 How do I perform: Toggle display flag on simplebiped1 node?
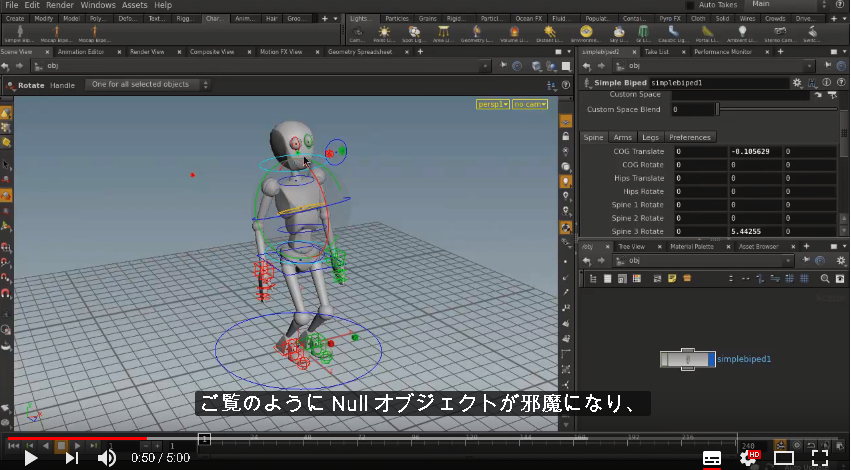click(x=712, y=359)
